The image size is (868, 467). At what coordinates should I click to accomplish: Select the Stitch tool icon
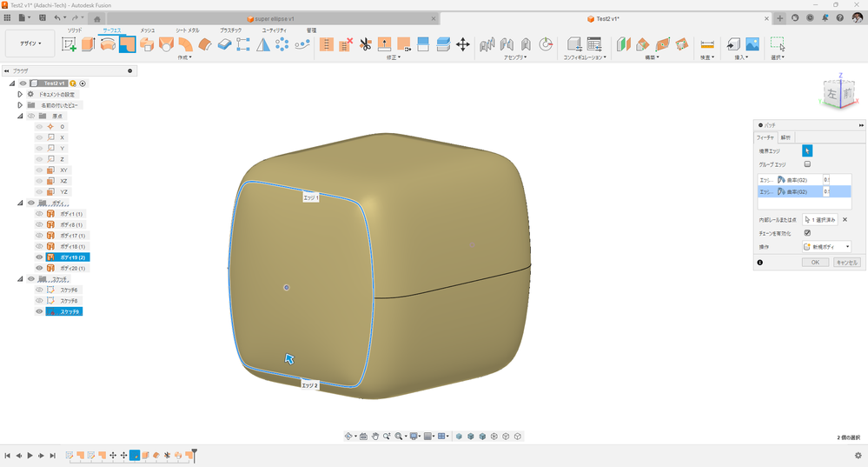327,44
